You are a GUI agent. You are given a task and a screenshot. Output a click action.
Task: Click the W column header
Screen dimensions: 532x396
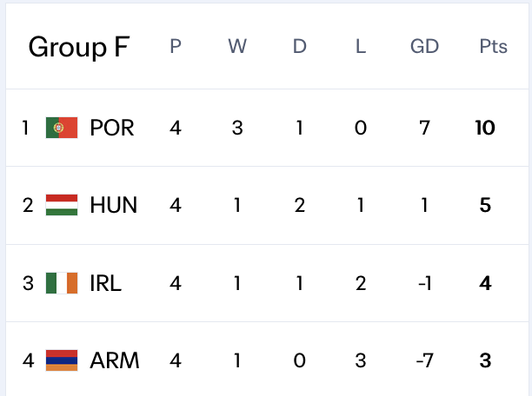pyautogui.click(x=237, y=47)
